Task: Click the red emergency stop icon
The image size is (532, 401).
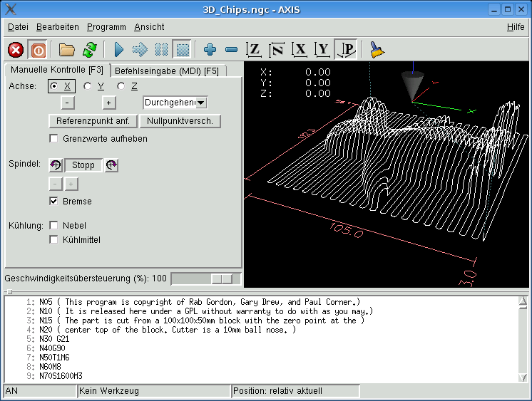Action: click(16, 50)
